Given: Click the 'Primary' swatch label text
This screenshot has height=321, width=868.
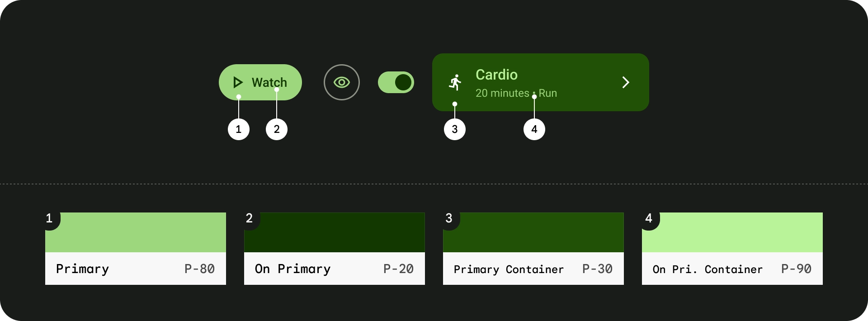Looking at the screenshot, I should [82, 269].
